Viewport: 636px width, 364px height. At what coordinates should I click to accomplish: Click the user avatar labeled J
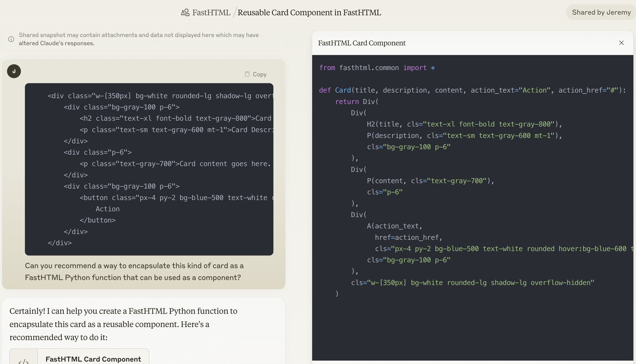14,71
